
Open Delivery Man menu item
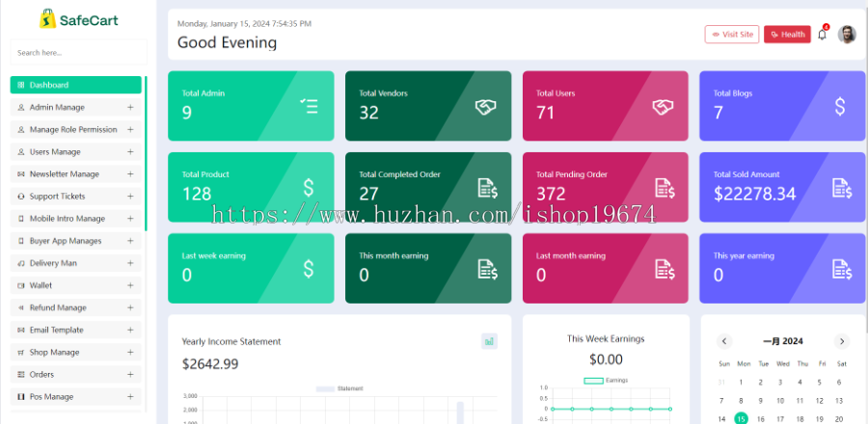tap(76, 263)
